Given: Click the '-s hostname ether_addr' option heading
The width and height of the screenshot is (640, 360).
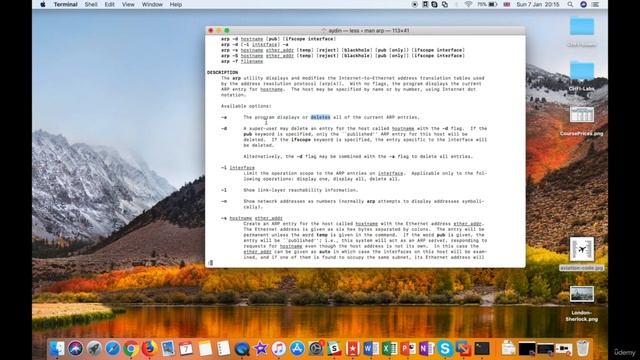Looking at the screenshot, I should (x=251, y=218).
